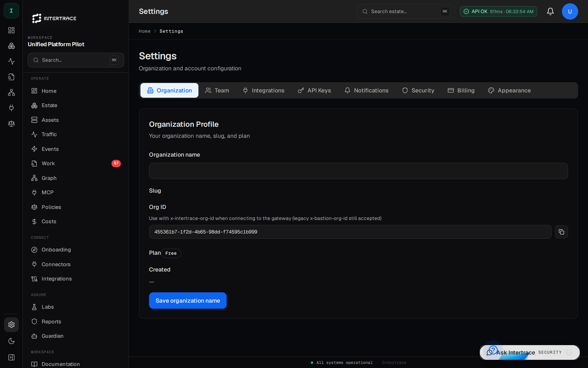
Task: Click Unified Platform Pilot workspace name
Action: coord(56,44)
